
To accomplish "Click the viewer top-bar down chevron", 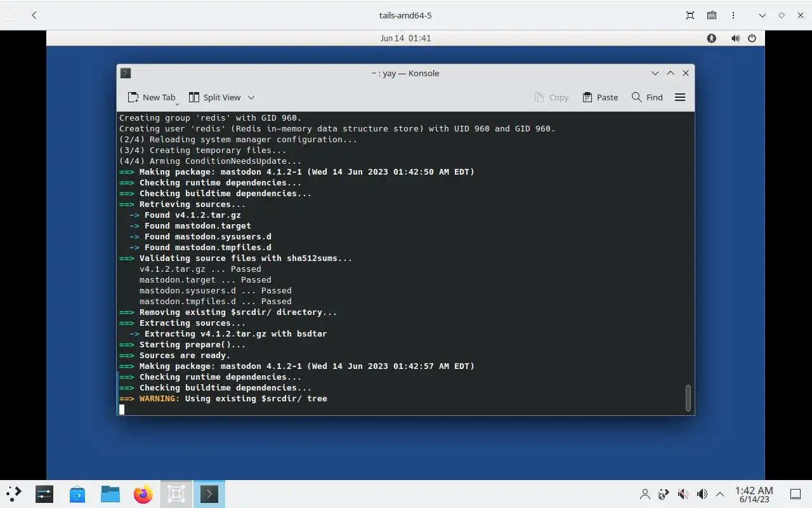I will pyautogui.click(x=763, y=15).
